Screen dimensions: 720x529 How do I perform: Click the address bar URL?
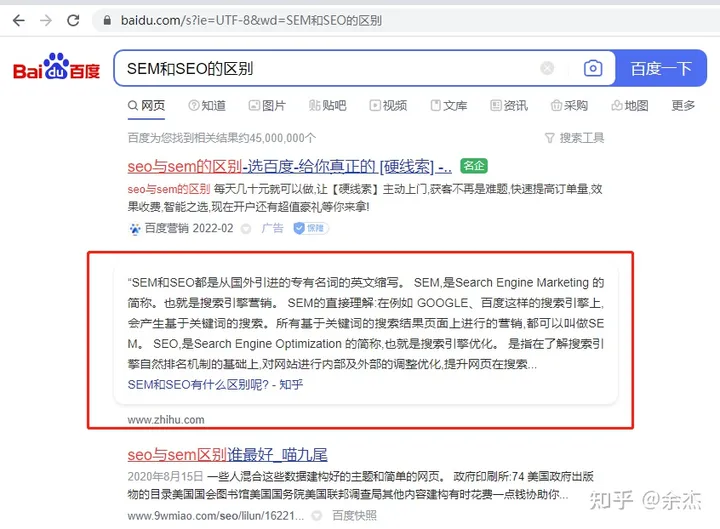251,20
